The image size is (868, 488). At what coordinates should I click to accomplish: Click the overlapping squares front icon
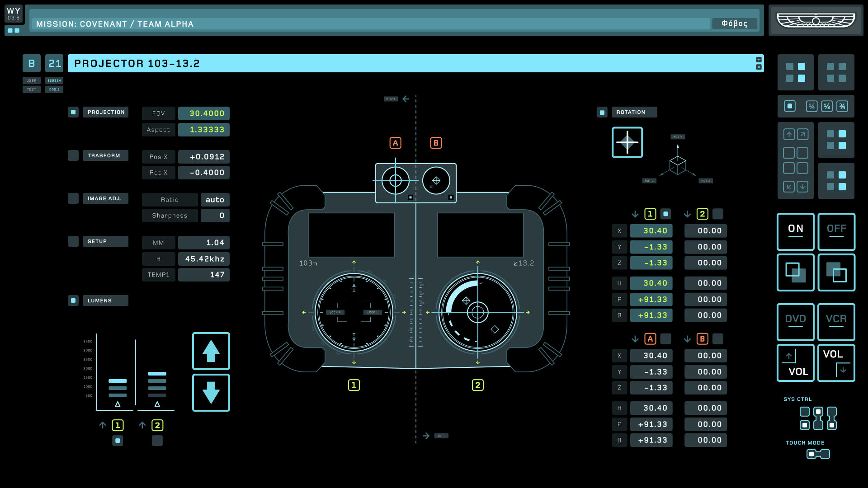pos(795,272)
